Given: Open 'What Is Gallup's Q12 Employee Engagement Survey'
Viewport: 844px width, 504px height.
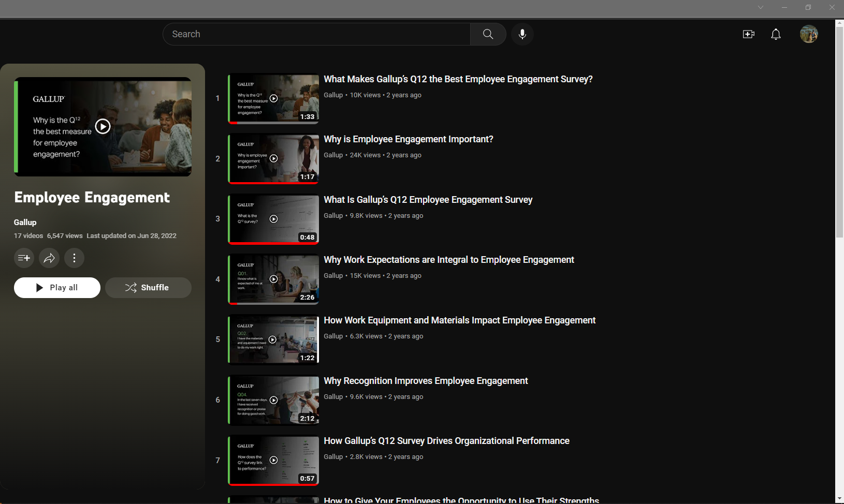Looking at the screenshot, I should click(x=428, y=200).
